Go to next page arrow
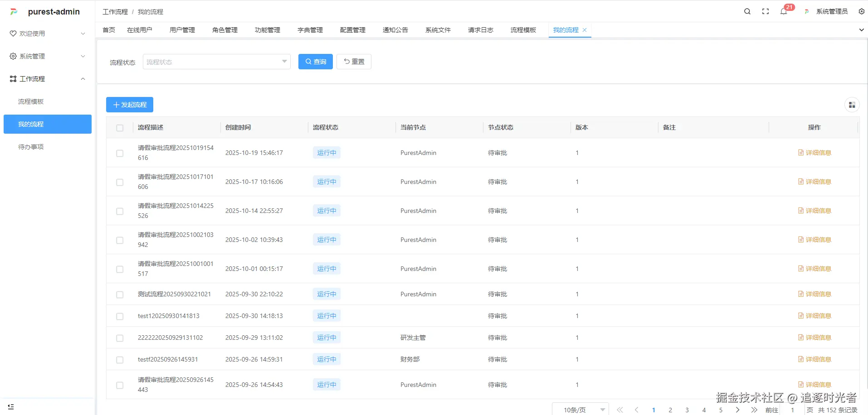The height and width of the screenshot is (415, 868). (737, 410)
